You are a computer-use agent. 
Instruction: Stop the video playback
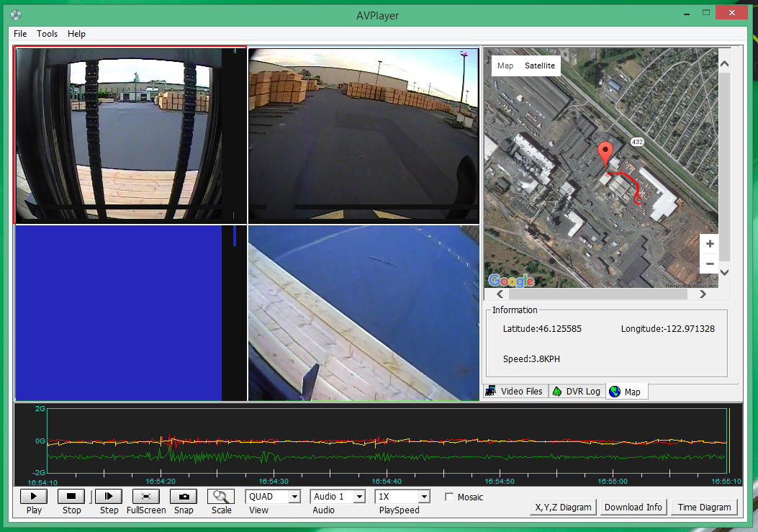click(71, 496)
